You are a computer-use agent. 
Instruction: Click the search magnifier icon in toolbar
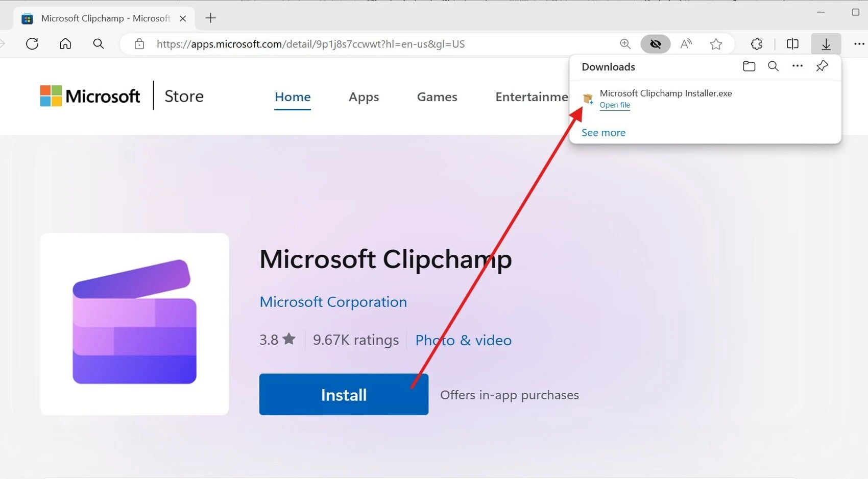point(99,44)
